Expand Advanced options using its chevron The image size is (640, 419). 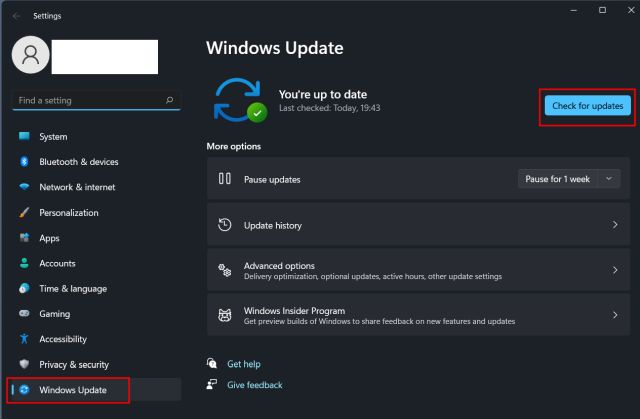pos(614,270)
